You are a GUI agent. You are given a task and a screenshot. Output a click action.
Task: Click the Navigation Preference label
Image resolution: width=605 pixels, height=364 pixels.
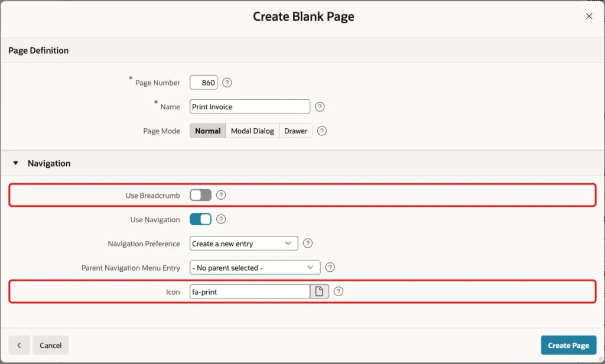[x=144, y=243]
